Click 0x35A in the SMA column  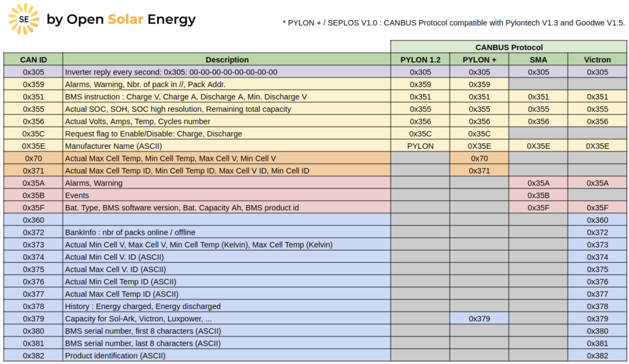coord(538,183)
